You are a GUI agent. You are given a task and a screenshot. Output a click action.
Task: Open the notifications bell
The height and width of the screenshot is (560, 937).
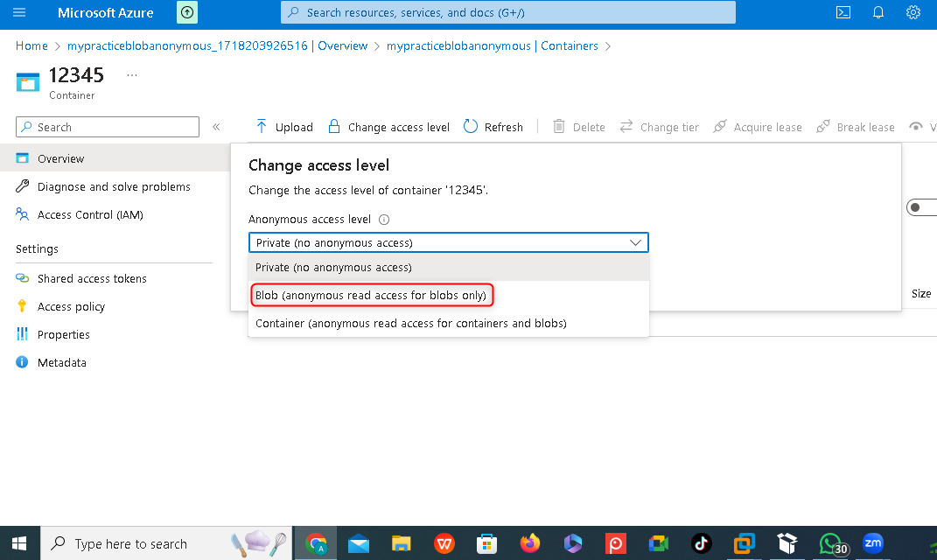(878, 12)
